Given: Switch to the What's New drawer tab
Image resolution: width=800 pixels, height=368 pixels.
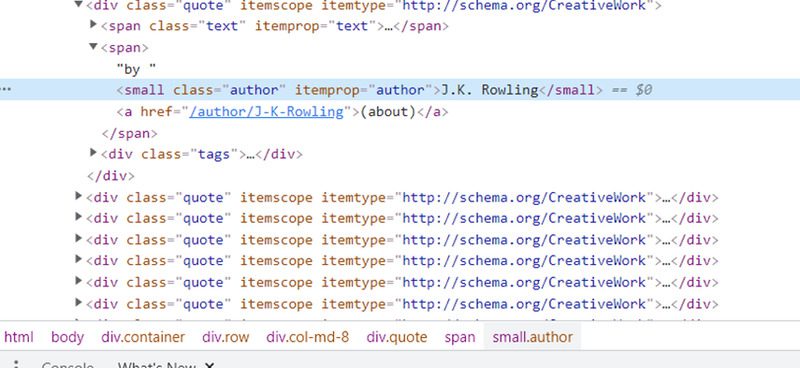Looking at the screenshot, I should 157,365.
